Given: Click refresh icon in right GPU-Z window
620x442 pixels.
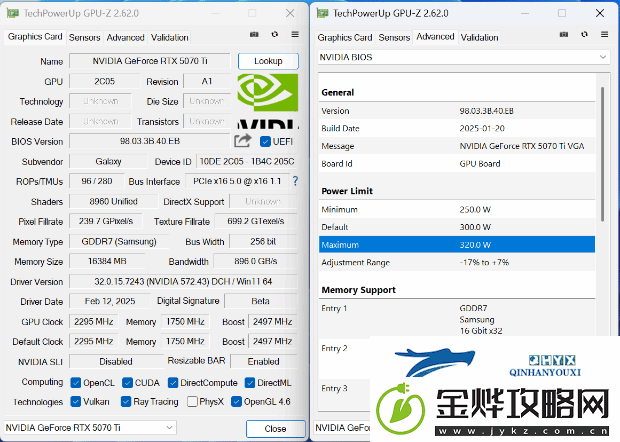Looking at the screenshot, I should click(584, 35).
